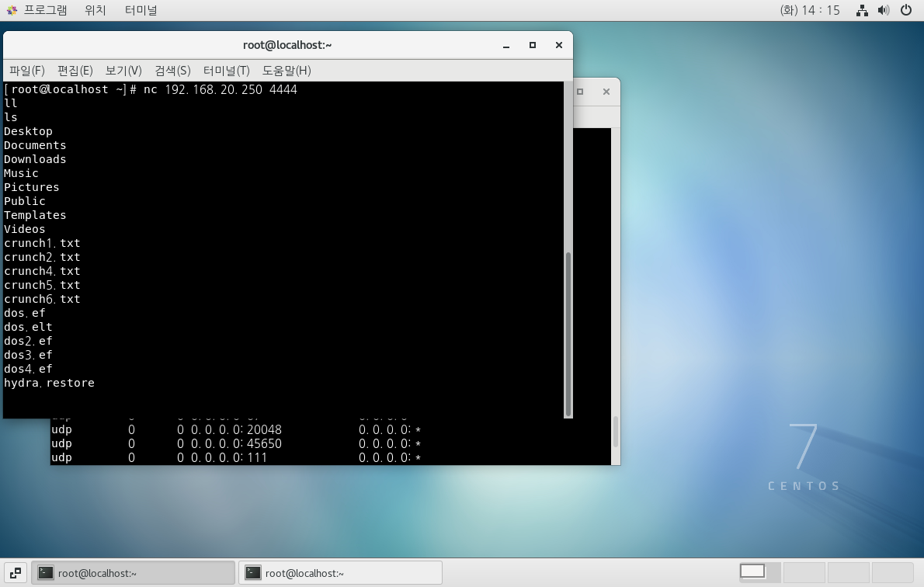Image resolution: width=924 pixels, height=587 pixels.
Task: Click the 'Music' line in terminal
Action: coord(21,173)
